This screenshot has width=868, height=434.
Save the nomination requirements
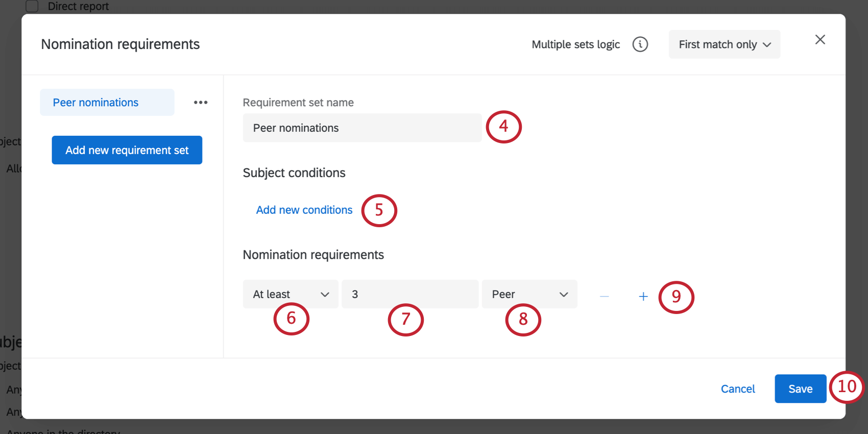(800, 389)
